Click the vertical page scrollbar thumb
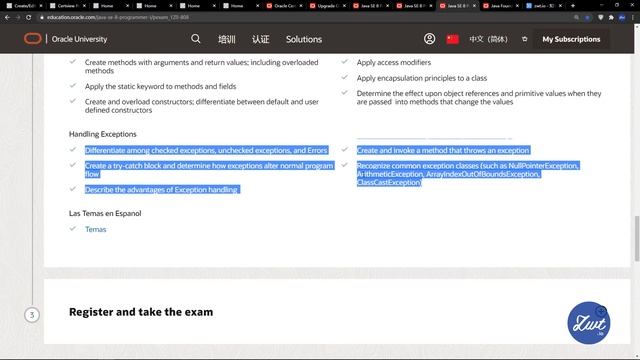 (x=636, y=238)
